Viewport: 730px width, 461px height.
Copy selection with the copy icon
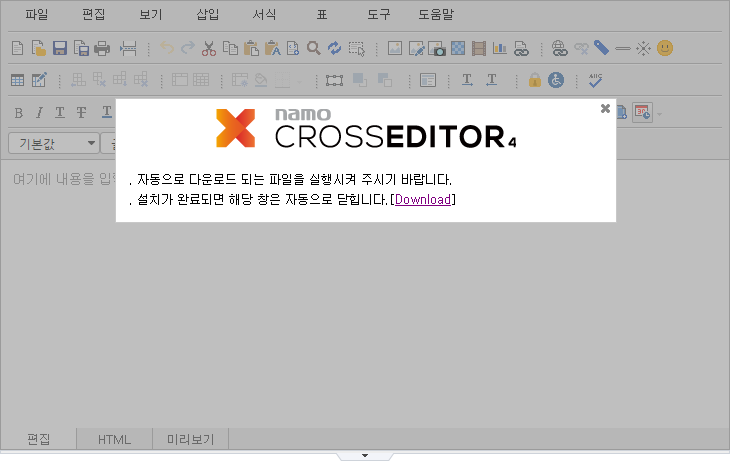pyautogui.click(x=230, y=48)
